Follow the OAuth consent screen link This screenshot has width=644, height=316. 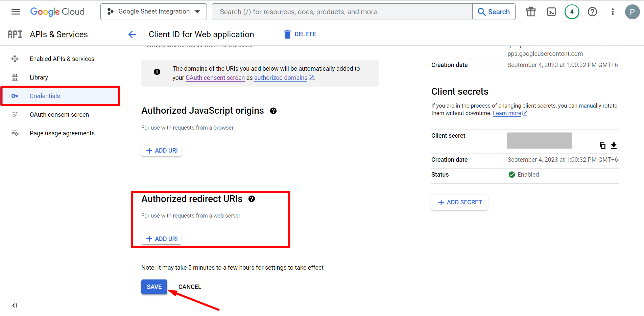[215, 78]
